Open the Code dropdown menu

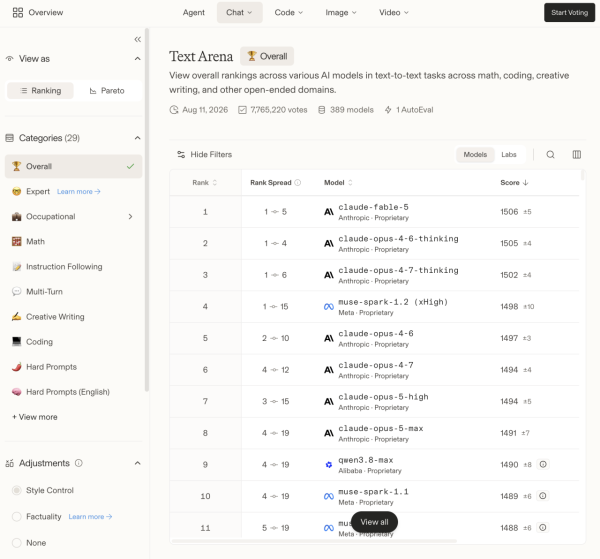289,13
